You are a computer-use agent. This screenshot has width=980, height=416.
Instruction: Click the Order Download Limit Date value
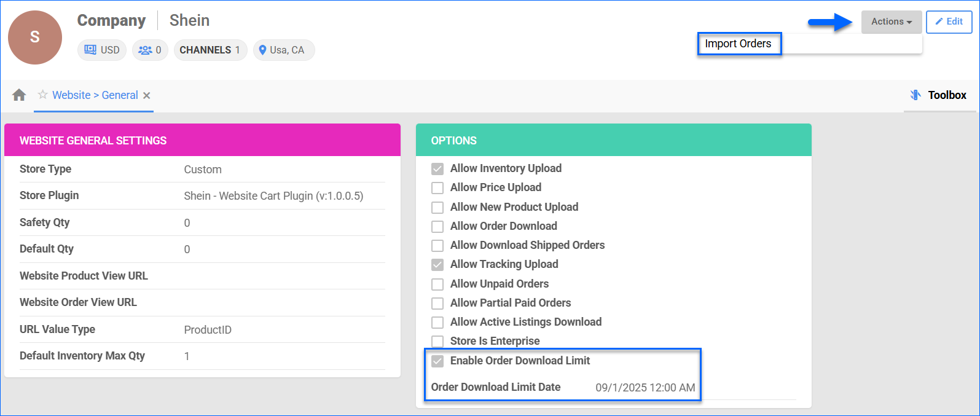(x=645, y=388)
